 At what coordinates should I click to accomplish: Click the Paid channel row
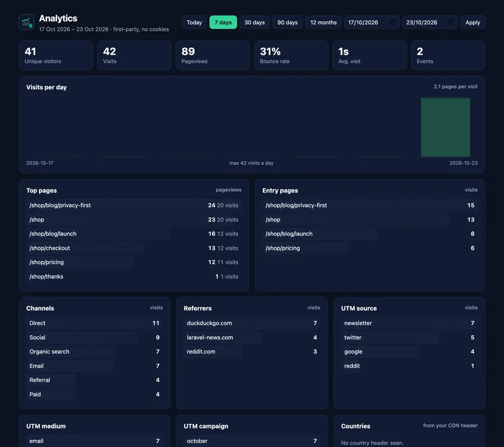[x=94, y=394]
